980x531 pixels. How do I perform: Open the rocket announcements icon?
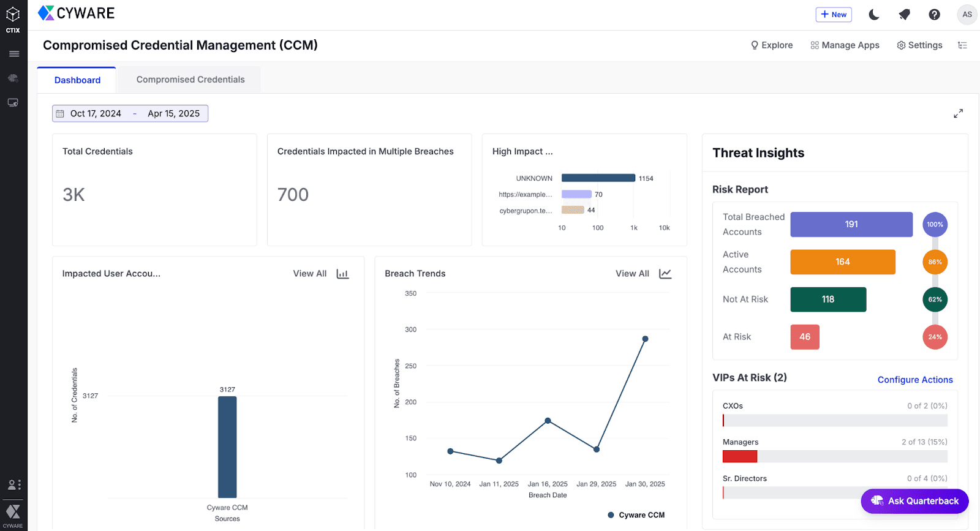click(x=904, y=15)
